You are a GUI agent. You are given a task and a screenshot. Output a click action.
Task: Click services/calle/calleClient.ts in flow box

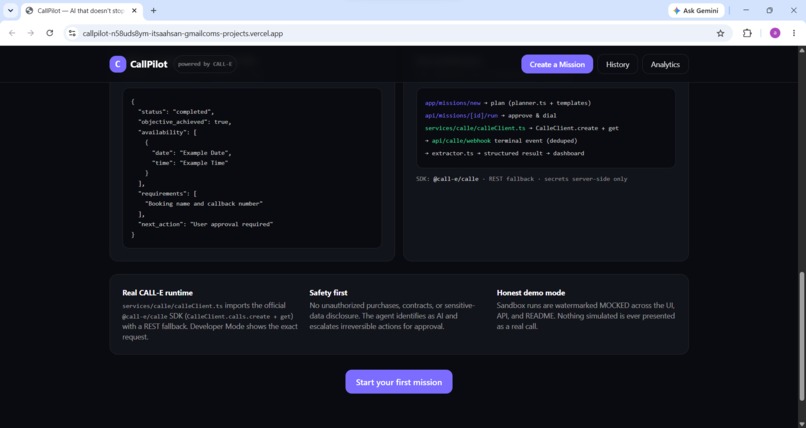pyautogui.click(x=475, y=128)
